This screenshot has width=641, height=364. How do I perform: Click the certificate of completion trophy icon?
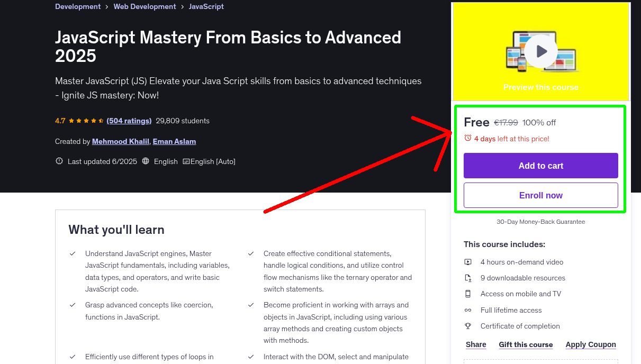click(468, 326)
